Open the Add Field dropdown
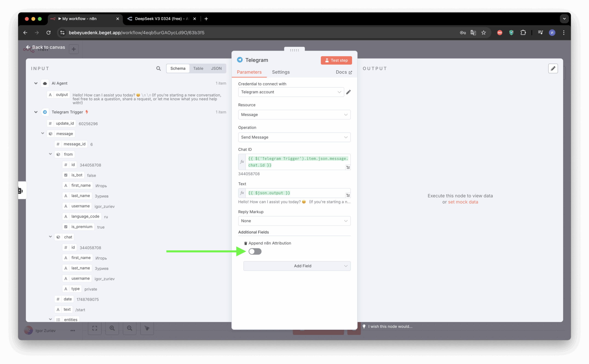This screenshot has width=589, height=364. coord(297,266)
